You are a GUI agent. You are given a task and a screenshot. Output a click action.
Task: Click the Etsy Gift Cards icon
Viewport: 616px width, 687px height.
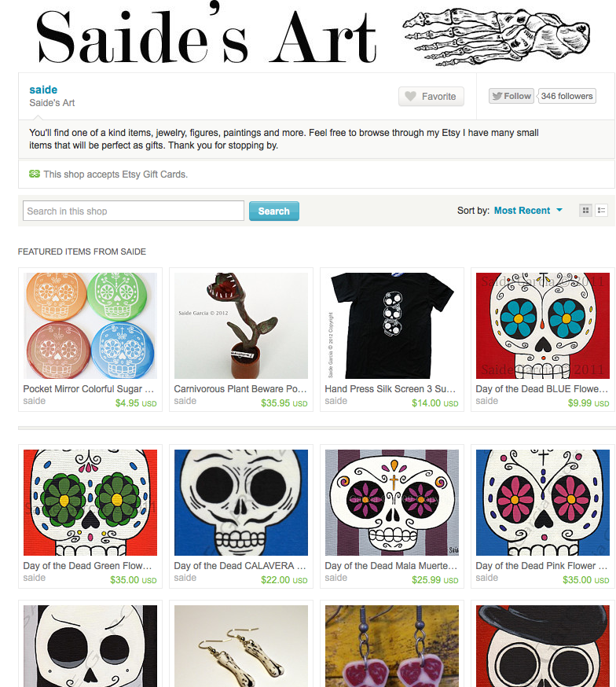35,174
